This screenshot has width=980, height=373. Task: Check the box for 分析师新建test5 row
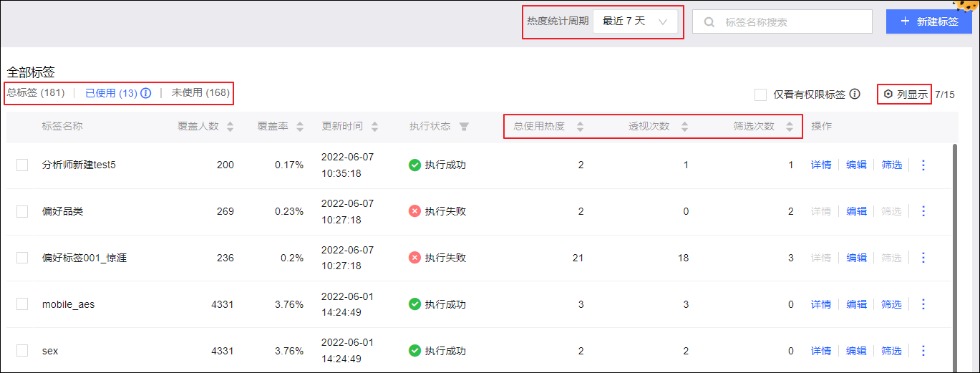pyautogui.click(x=22, y=165)
